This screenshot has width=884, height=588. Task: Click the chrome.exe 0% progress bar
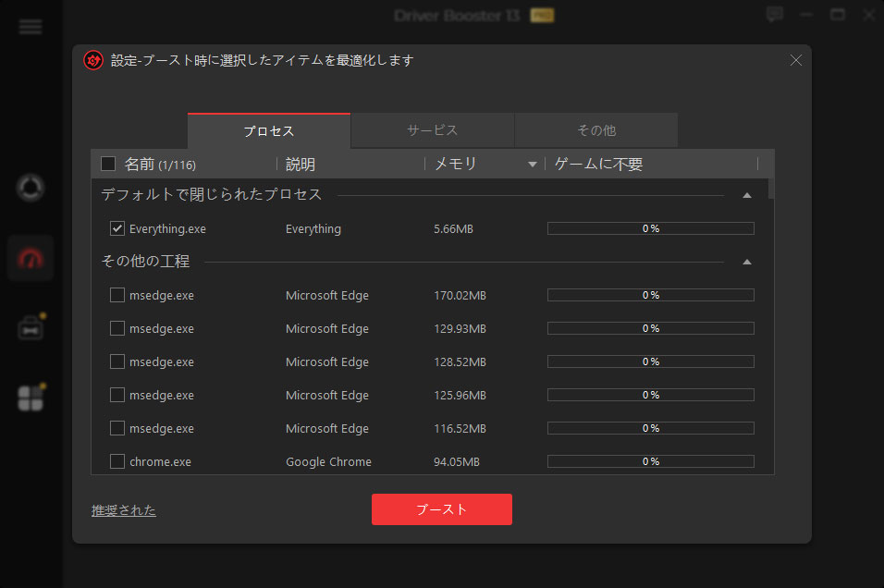[x=651, y=461]
